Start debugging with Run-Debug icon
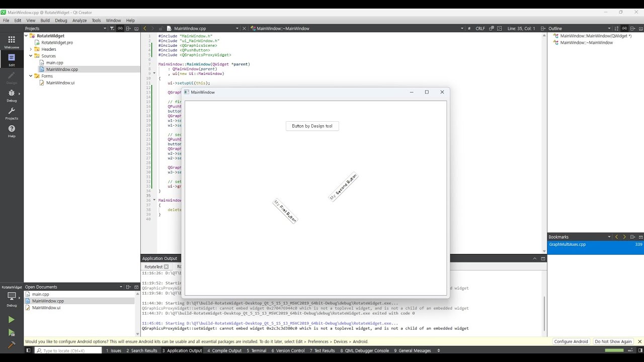 (12, 332)
